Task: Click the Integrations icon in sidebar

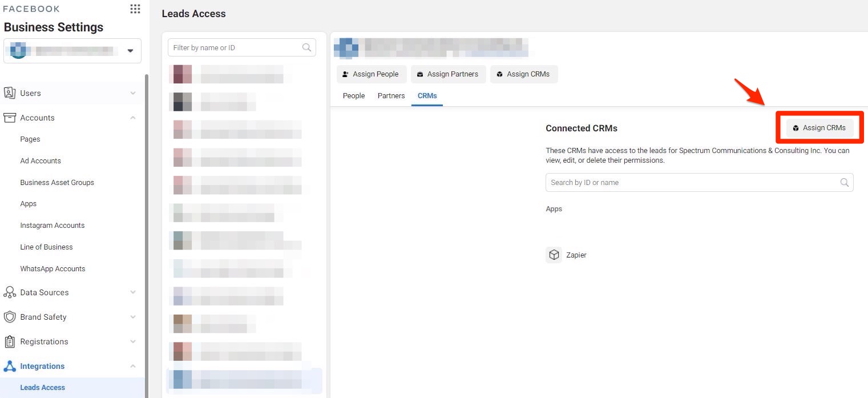Action: click(x=10, y=366)
